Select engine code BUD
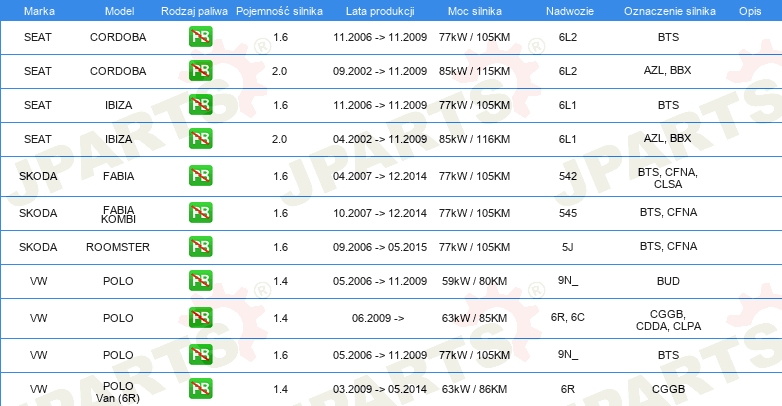 coord(668,281)
